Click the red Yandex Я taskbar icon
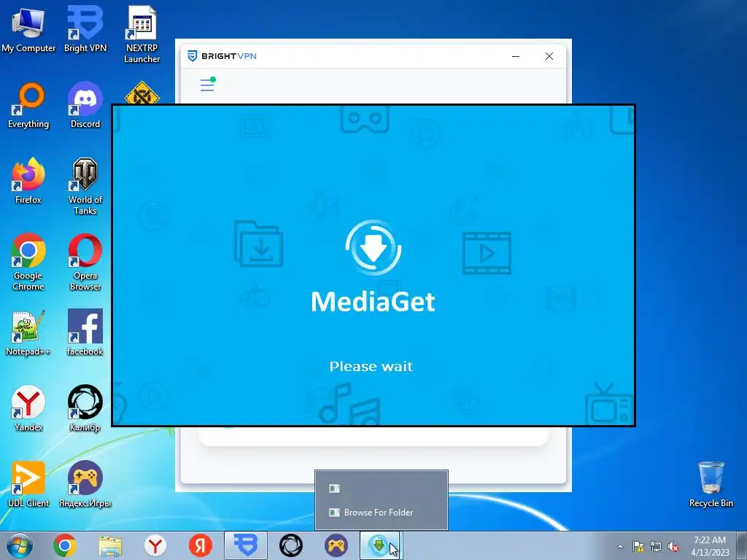747x560 pixels. pos(201,545)
